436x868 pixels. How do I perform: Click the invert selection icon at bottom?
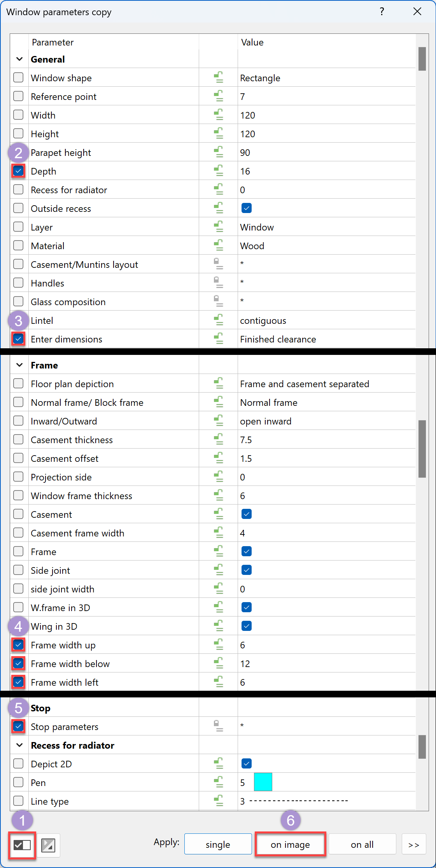coord(48,845)
